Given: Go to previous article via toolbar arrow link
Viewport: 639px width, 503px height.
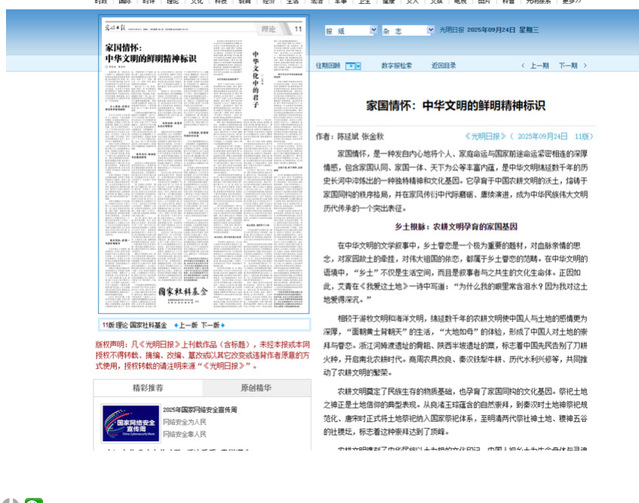Looking at the screenshot, I should [x=537, y=66].
